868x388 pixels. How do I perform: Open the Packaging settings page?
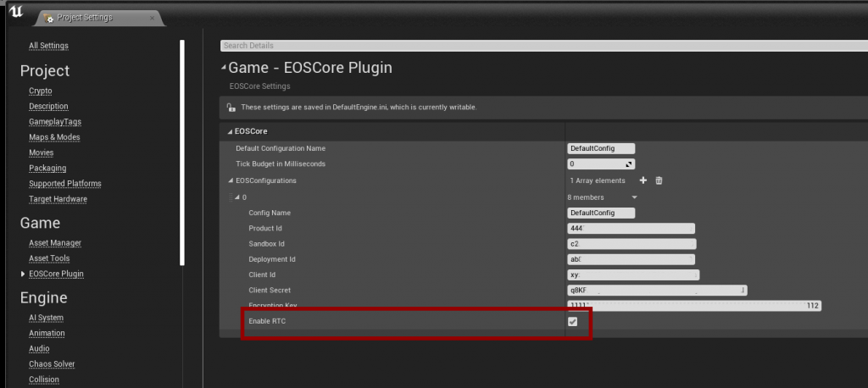coord(47,168)
